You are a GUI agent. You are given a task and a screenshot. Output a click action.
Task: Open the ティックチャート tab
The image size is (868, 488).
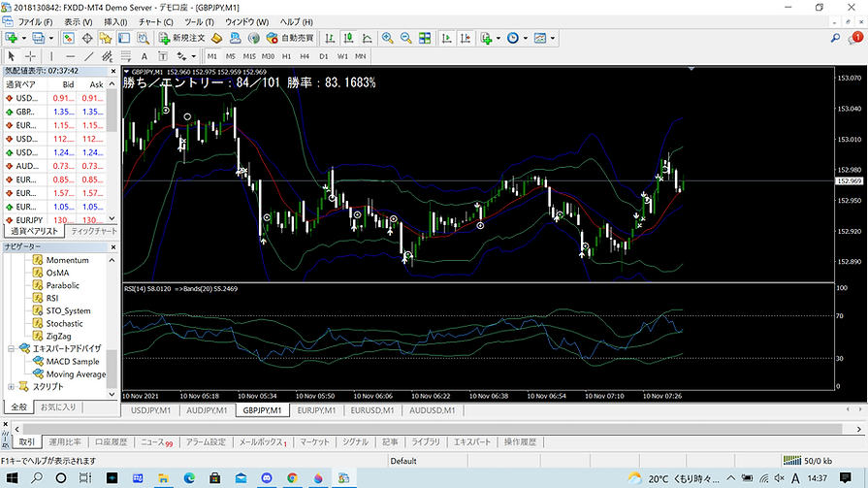(x=93, y=231)
